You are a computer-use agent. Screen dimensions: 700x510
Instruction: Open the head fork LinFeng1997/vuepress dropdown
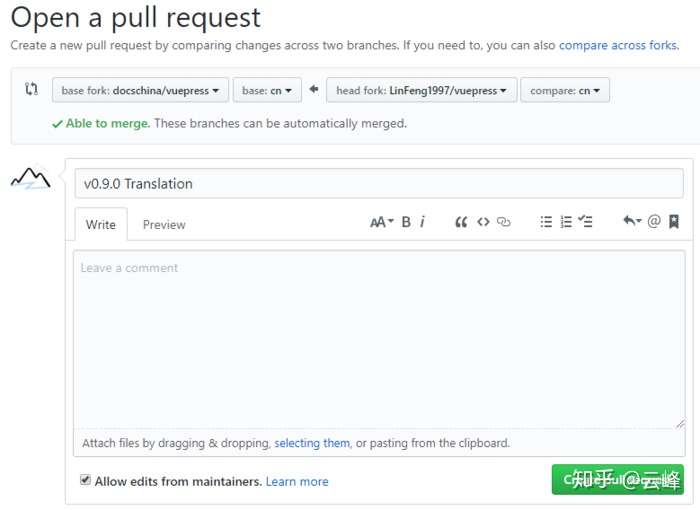[x=421, y=90]
